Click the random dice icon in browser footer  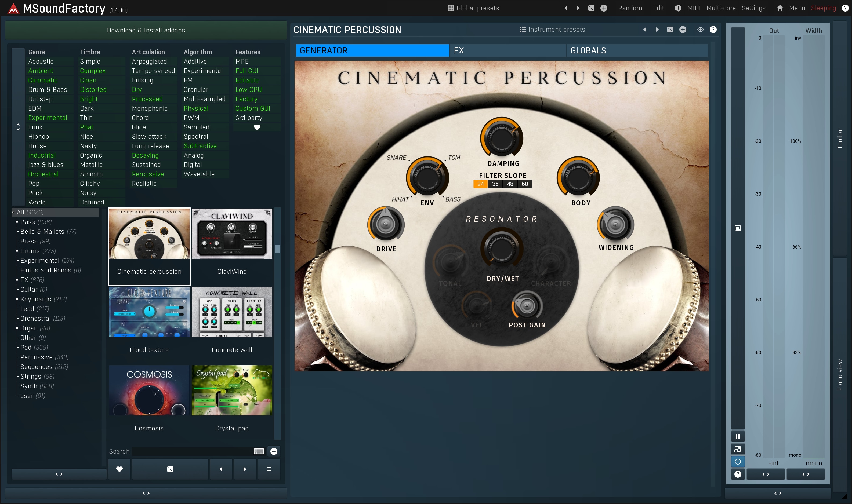(170, 469)
